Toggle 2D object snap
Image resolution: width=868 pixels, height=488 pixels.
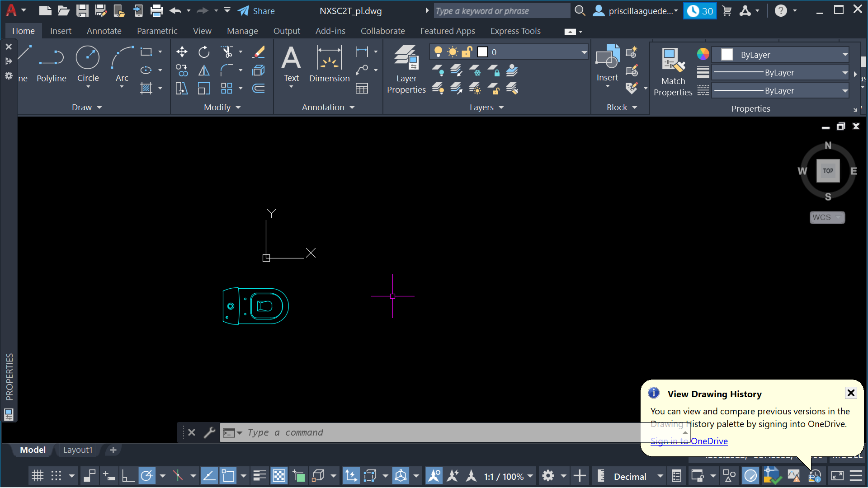pos(228,476)
